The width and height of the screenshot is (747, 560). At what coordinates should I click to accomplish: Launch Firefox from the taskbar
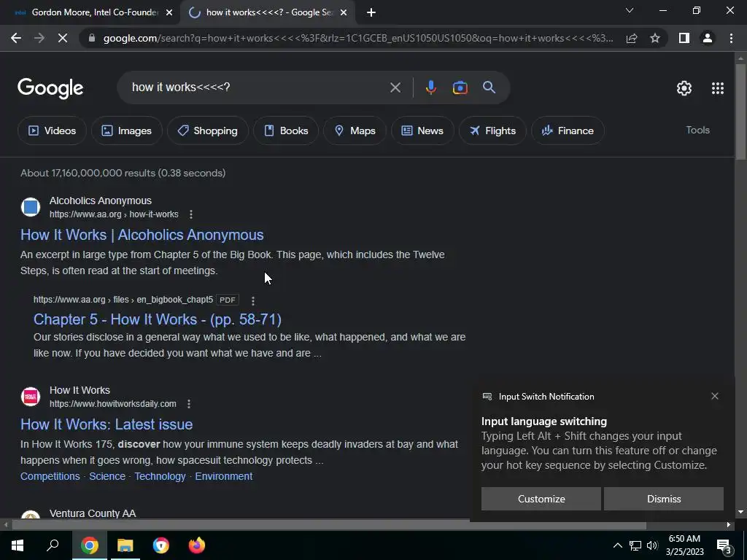coord(197,545)
